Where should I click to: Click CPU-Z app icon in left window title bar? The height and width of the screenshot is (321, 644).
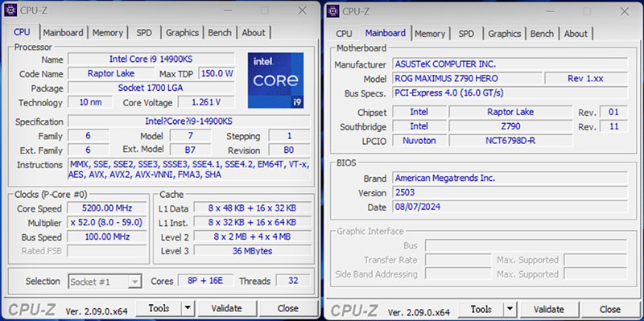point(10,10)
